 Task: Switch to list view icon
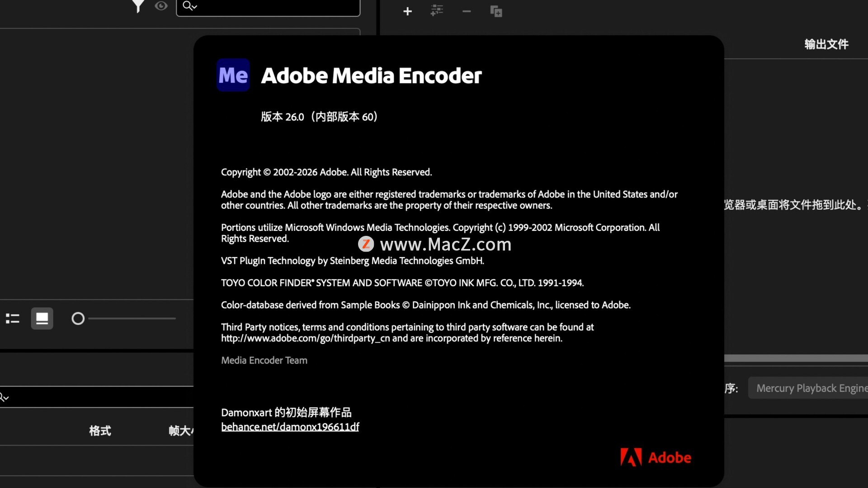click(13, 319)
